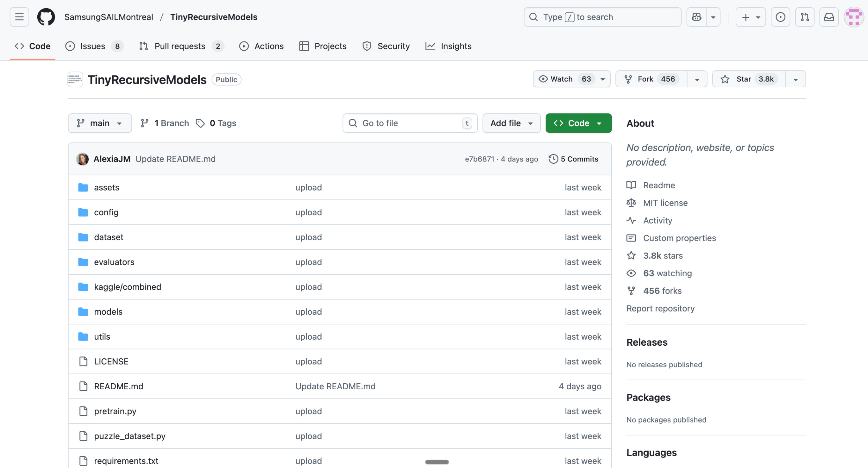Open the hamburger navigation menu
868x468 pixels.
coord(19,17)
